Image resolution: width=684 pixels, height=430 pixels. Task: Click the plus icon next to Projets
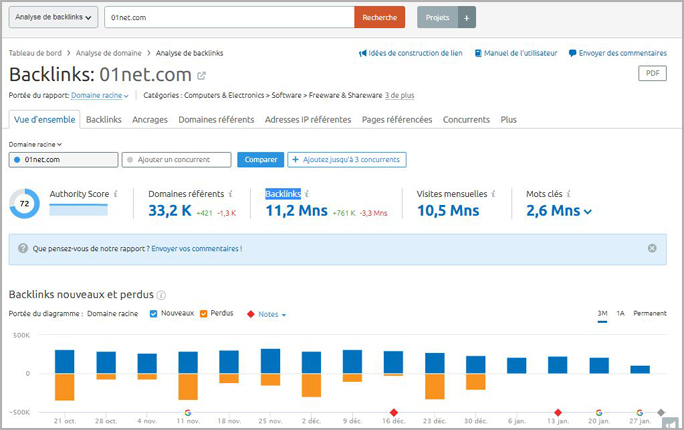pos(467,17)
